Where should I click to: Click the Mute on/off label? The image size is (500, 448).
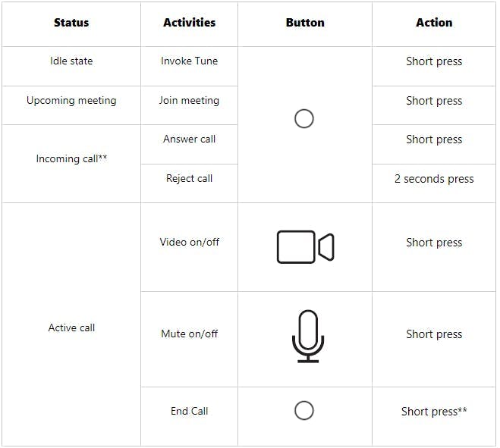point(189,334)
